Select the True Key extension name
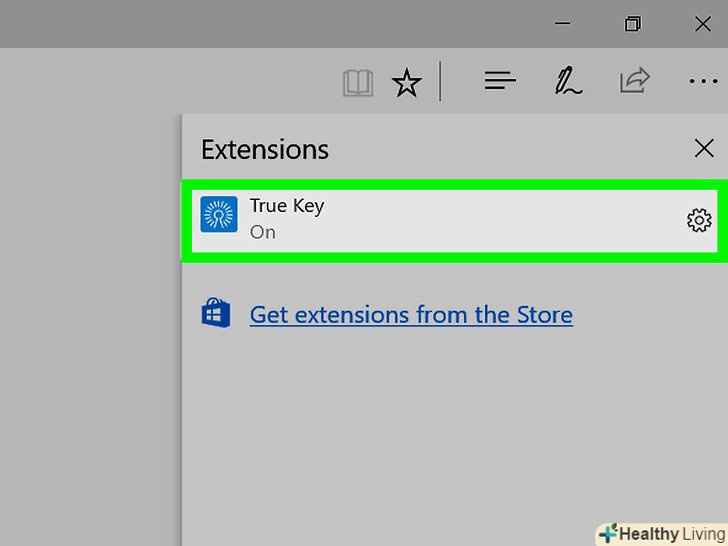The height and width of the screenshot is (546, 728). click(286, 206)
